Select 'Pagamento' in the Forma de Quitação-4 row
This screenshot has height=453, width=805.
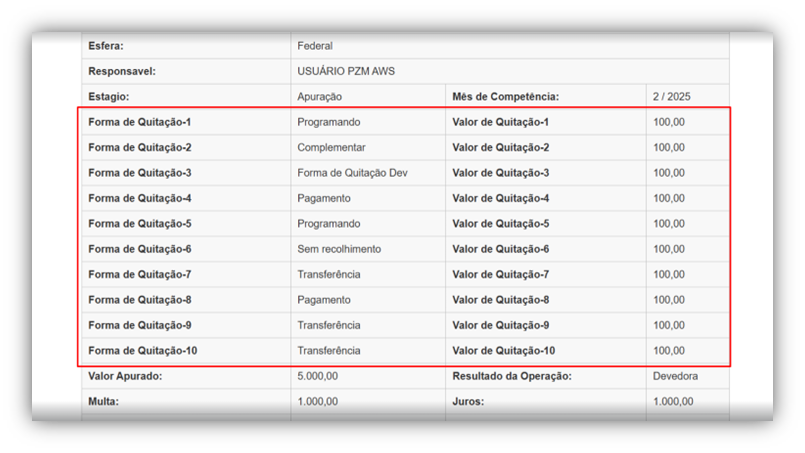(324, 198)
